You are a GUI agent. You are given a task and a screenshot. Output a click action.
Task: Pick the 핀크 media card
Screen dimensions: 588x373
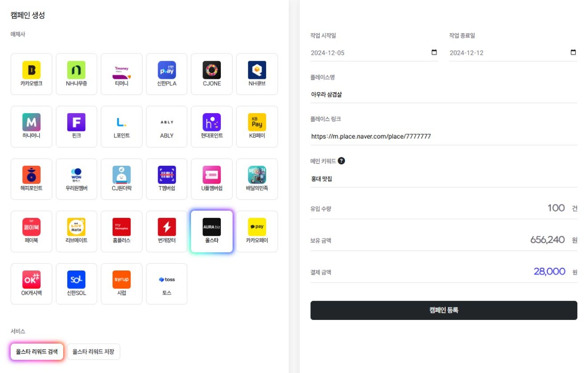point(76,127)
